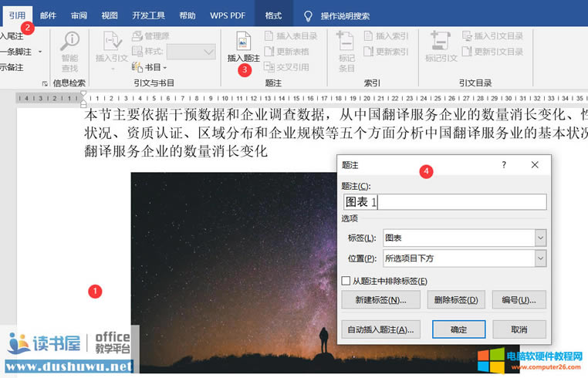This screenshot has height=378, width=588.
Task: Click the AutoCaption (自动插入题注) button
Action: click(380, 329)
